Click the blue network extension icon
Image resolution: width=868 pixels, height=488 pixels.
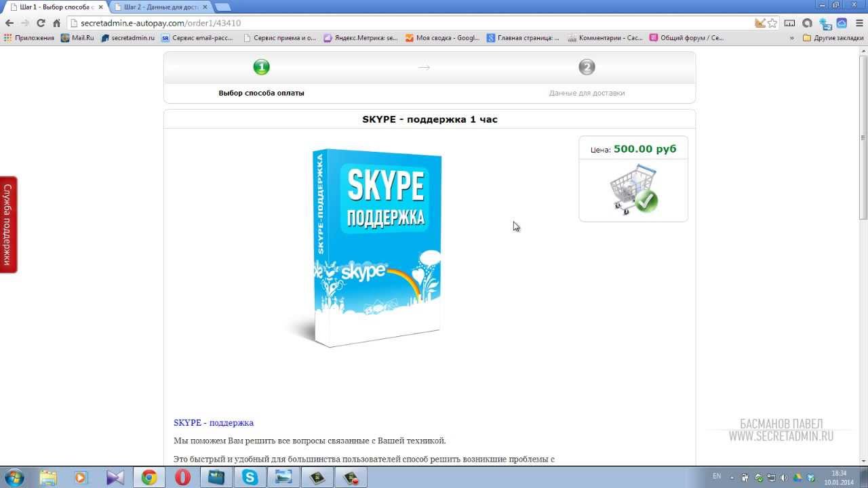(x=825, y=23)
